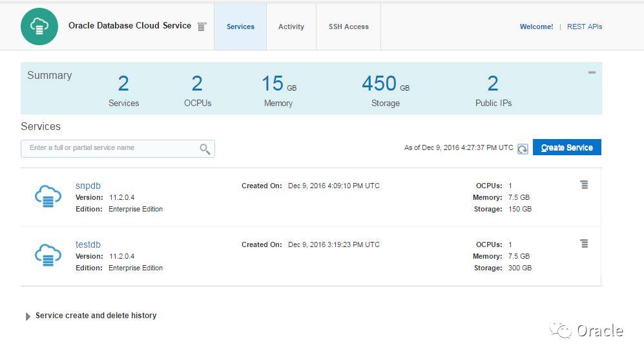The height and width of the screenshot is (357, 644).
Task: Expand Service create and delete history triangle
Action: point(28,316)
